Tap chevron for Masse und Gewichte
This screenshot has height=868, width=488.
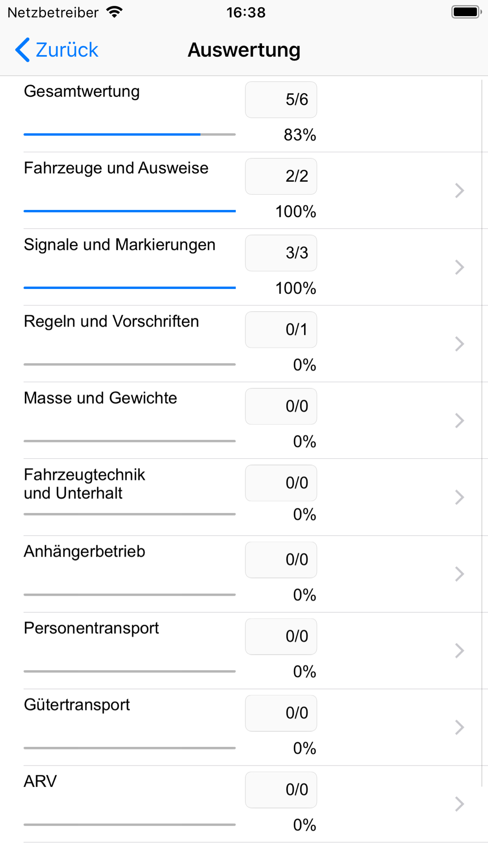coord(459,420)
